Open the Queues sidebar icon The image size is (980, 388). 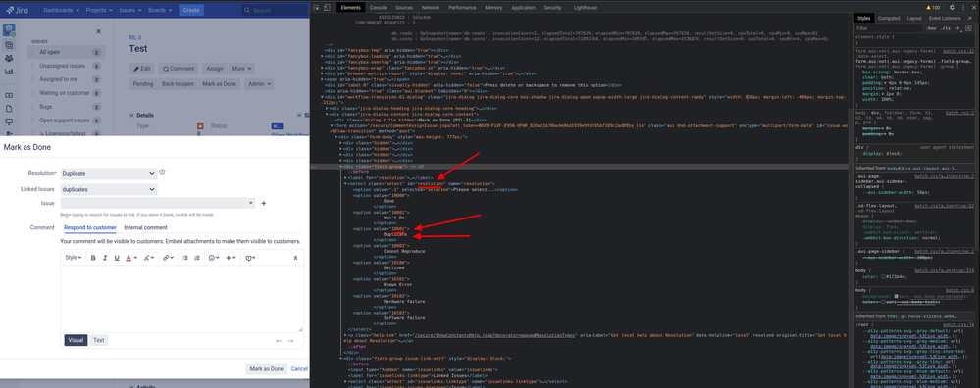point(9,45)
